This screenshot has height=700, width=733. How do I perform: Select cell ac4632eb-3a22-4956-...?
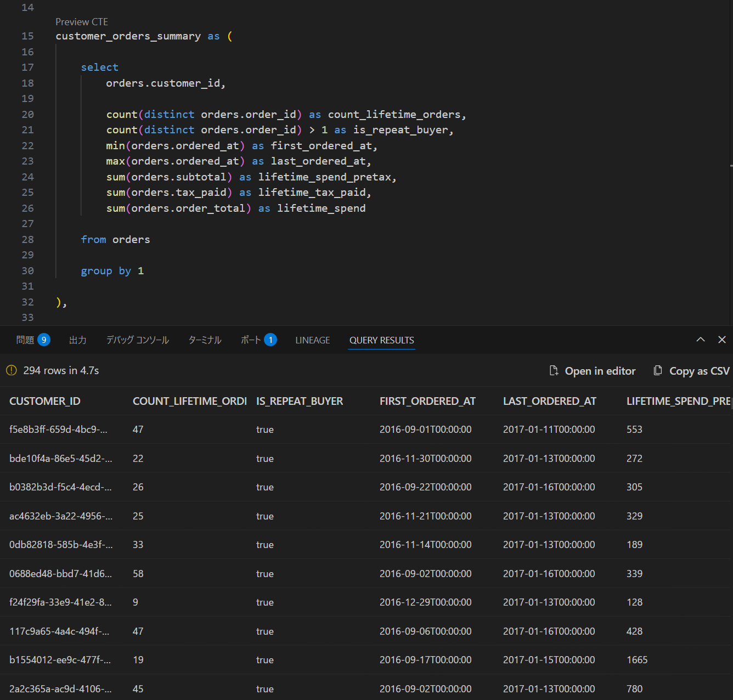click(x=61, y=516)
